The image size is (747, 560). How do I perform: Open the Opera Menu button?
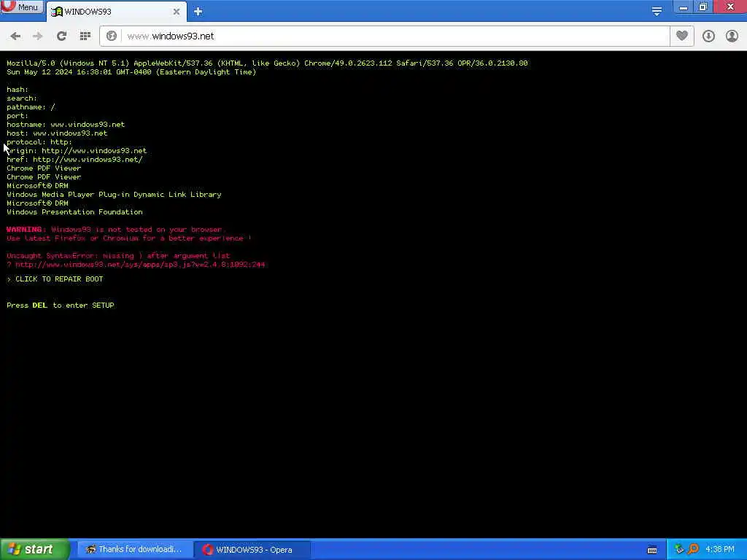point(21,7)
